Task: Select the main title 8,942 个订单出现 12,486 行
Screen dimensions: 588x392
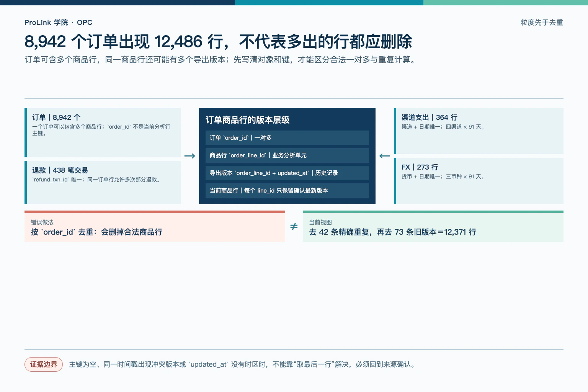Action: point(218,42)
